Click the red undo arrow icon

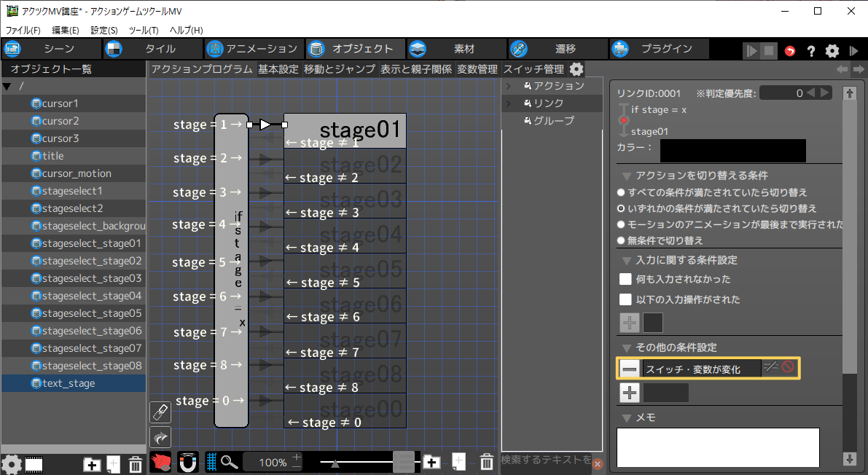790,50
